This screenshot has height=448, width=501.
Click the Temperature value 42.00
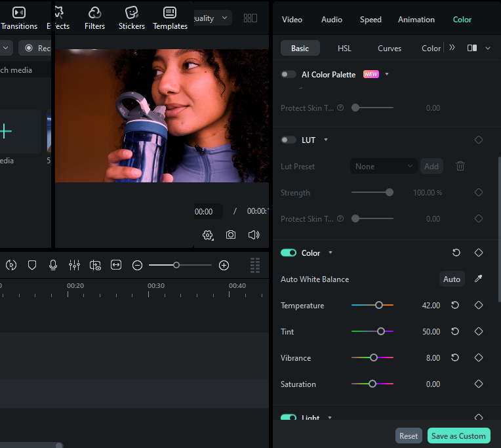[x=431, y=306]
